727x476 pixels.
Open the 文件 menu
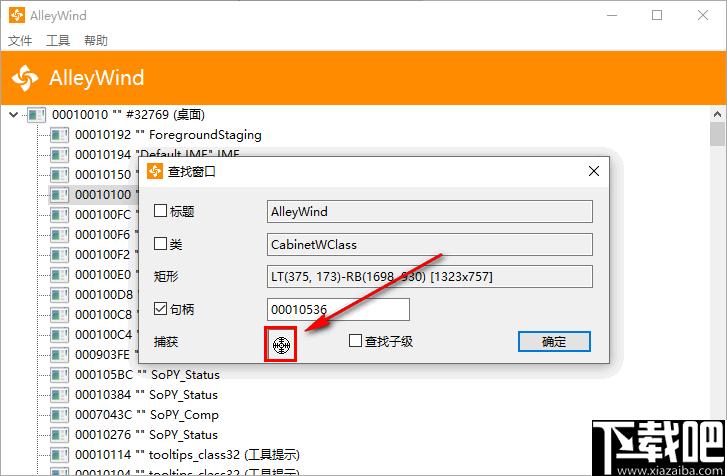20,41
